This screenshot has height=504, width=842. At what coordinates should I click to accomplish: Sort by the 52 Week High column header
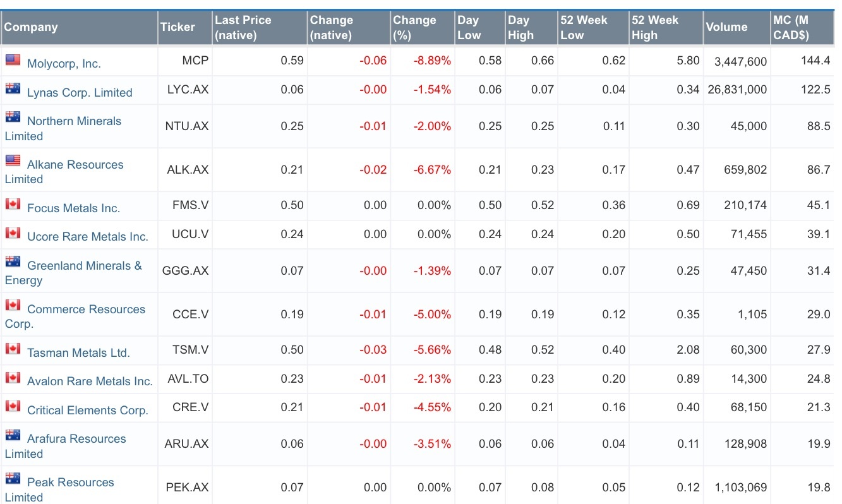pyautogui.click(x=654, y=28)
